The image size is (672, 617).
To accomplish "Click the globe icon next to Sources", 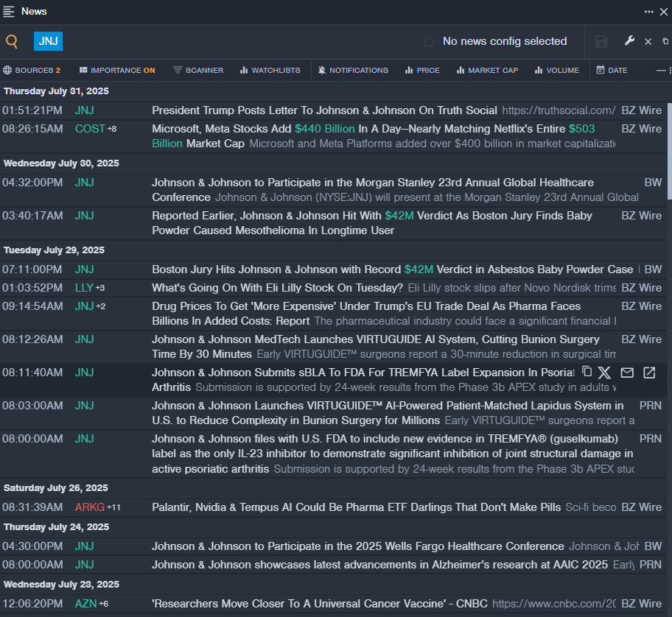I will 7,70.
